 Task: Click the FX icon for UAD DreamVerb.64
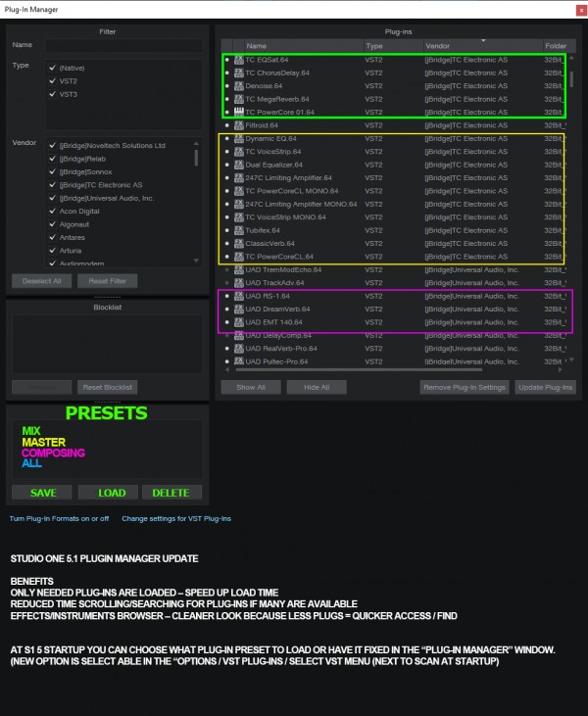238,309
